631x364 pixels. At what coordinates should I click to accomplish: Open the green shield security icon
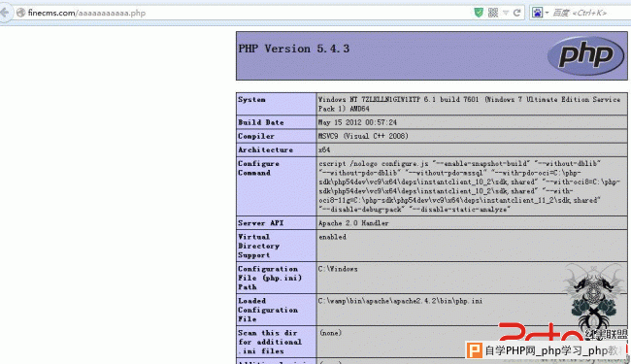point(479,13)
